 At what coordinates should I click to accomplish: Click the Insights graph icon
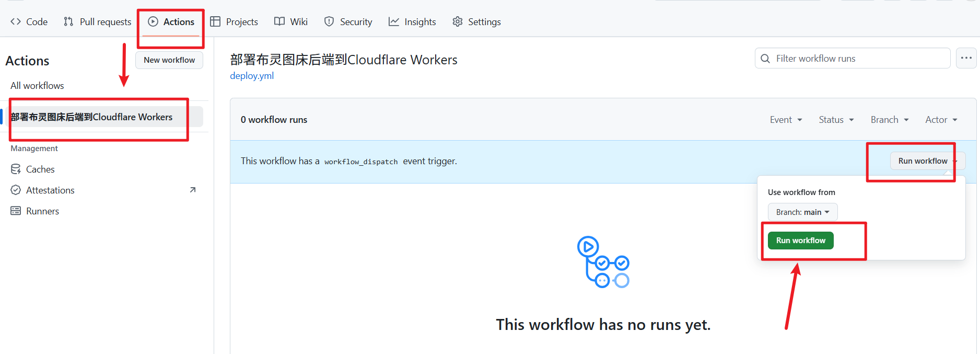click(394, 21)
